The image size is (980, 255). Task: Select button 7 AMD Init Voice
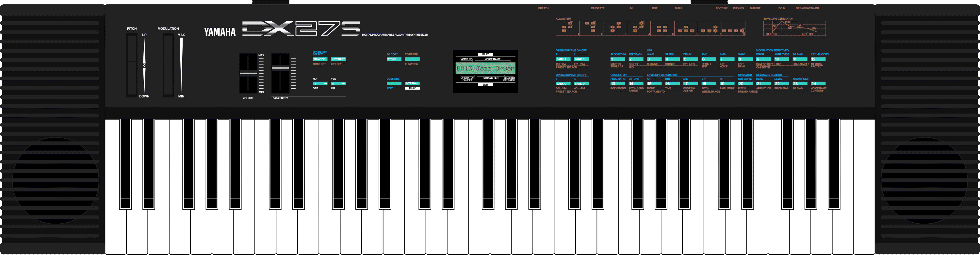pyautogui.click(x=727, y=59)
